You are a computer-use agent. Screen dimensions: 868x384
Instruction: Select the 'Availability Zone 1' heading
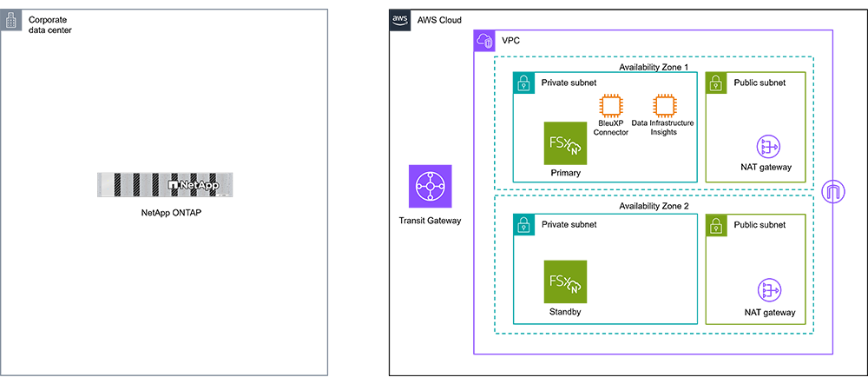click(x=654, y=67)
